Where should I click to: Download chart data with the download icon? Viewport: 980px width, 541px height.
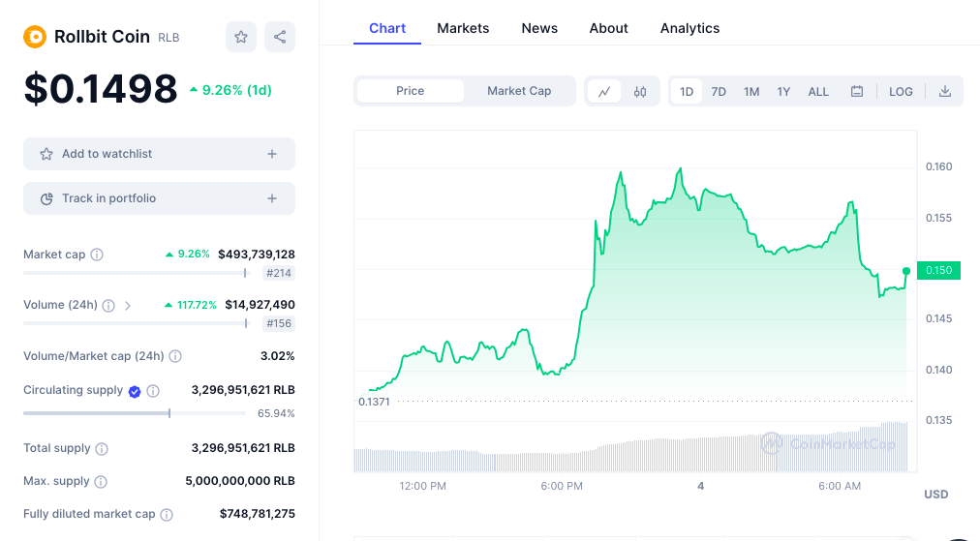pos(945,91)
